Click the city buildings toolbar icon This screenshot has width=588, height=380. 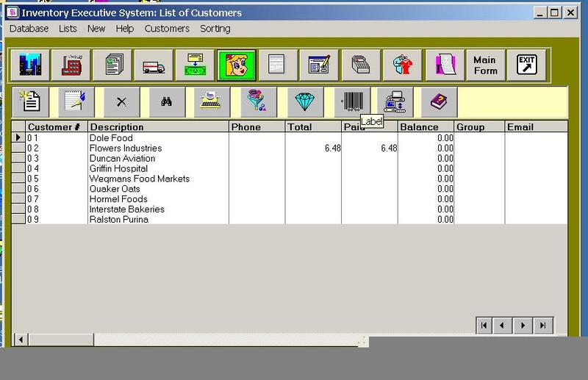30,65
